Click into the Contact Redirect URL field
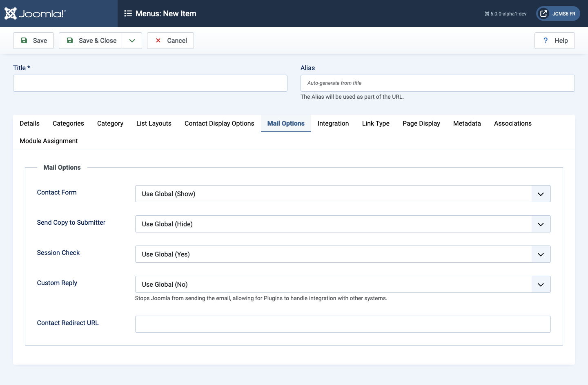 343,324
